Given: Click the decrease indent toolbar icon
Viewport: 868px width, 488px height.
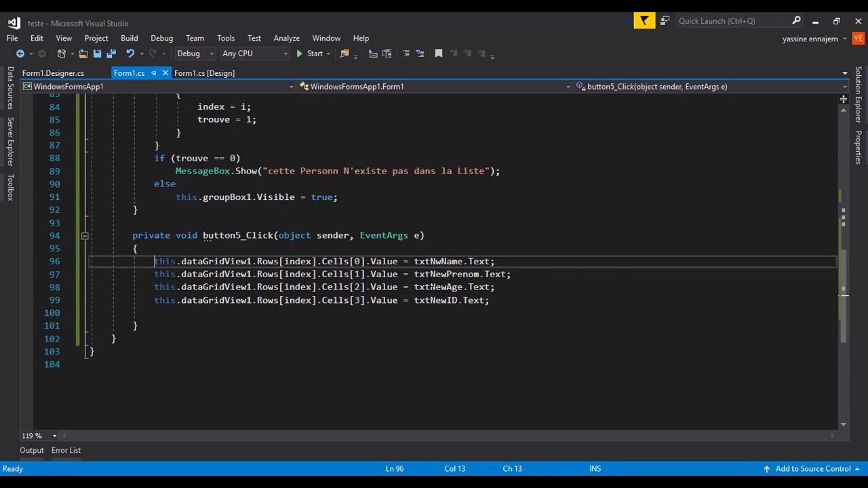Looking at the screenshot, I should point(373,54).
